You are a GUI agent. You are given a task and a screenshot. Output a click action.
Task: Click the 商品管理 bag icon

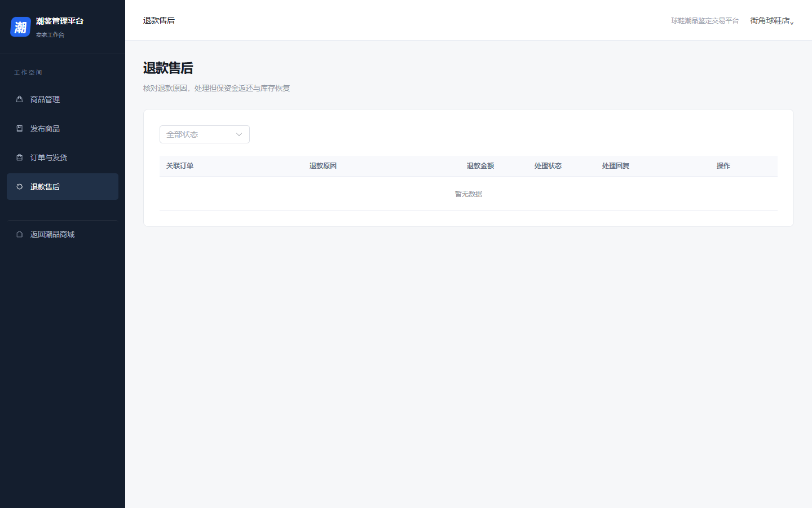pyautogui.click(x=19, y=99)
